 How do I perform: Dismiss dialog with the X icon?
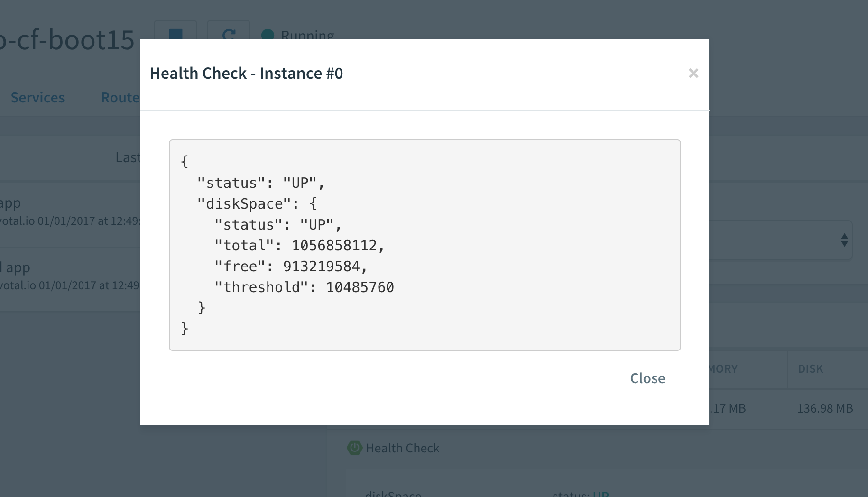[x=693, y=73]
